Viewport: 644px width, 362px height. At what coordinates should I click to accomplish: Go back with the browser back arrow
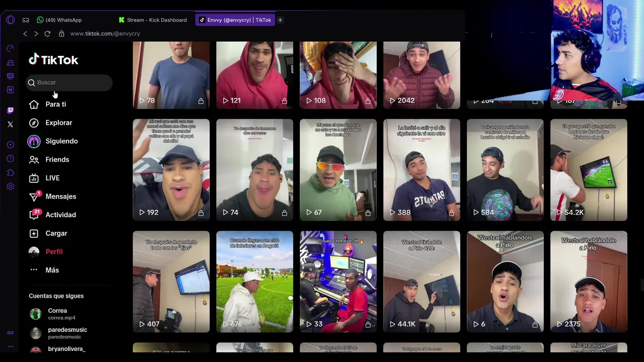coord(25,34)
